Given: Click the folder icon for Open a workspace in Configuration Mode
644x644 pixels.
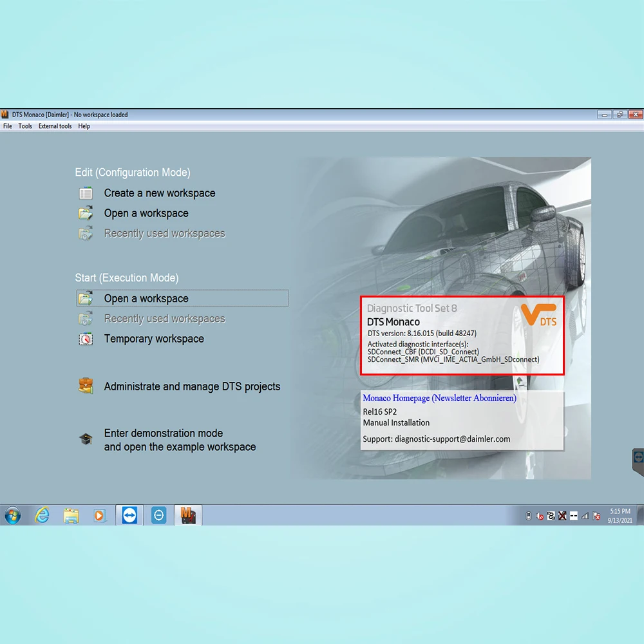Looking at the screenshot, I should click(86, 213).
